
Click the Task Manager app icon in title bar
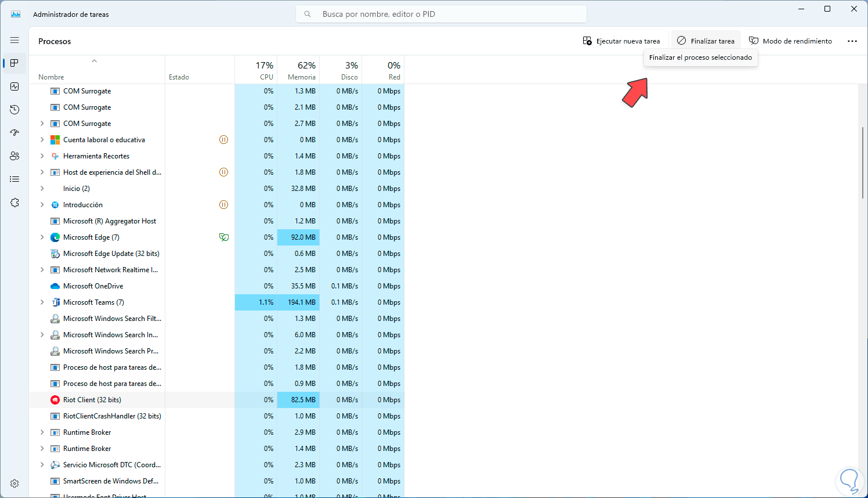[16, 14]
